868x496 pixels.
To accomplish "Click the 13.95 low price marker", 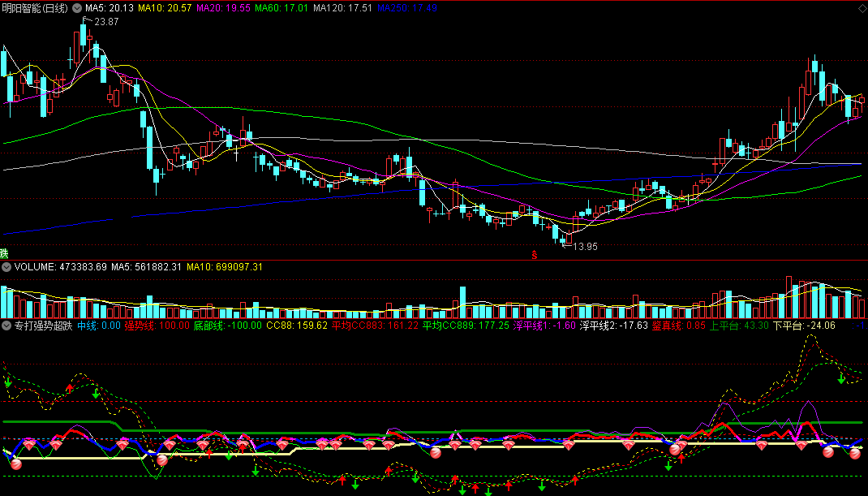I will click(x=585, y=247).
